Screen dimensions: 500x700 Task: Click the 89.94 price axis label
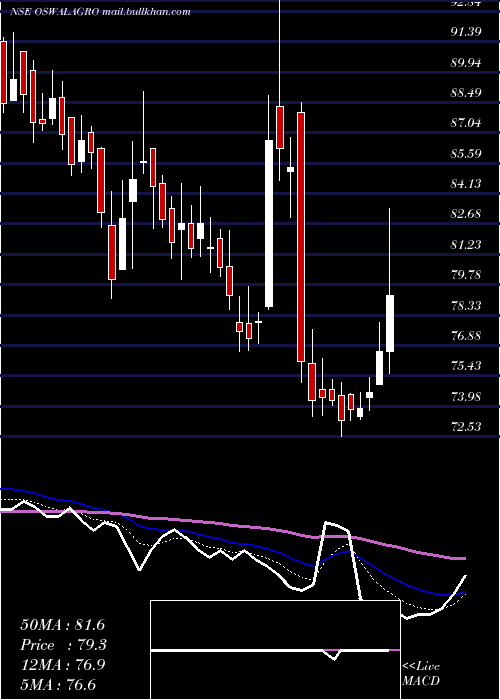466,62
